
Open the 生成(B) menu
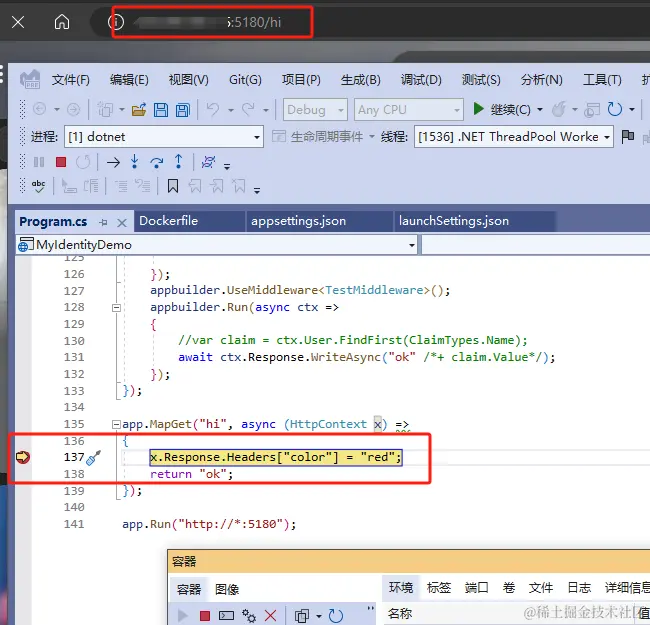pyautogui.click(x=361, y=80)
